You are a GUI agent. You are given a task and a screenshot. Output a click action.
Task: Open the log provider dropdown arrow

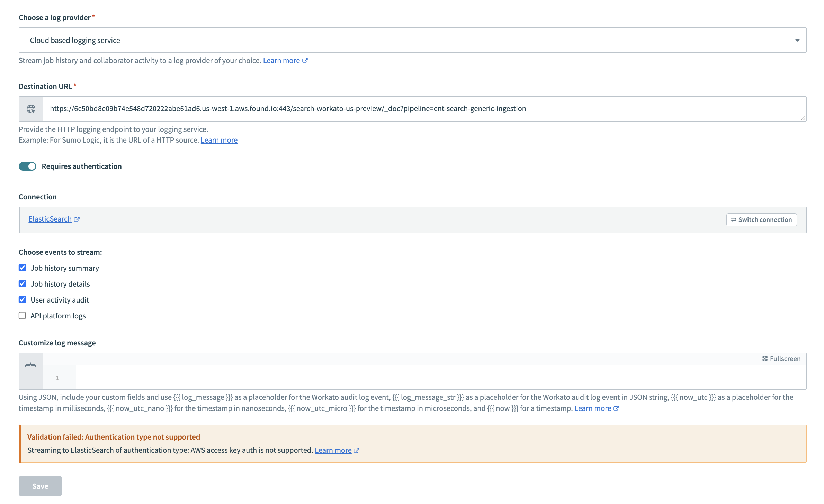click(797, 40)
